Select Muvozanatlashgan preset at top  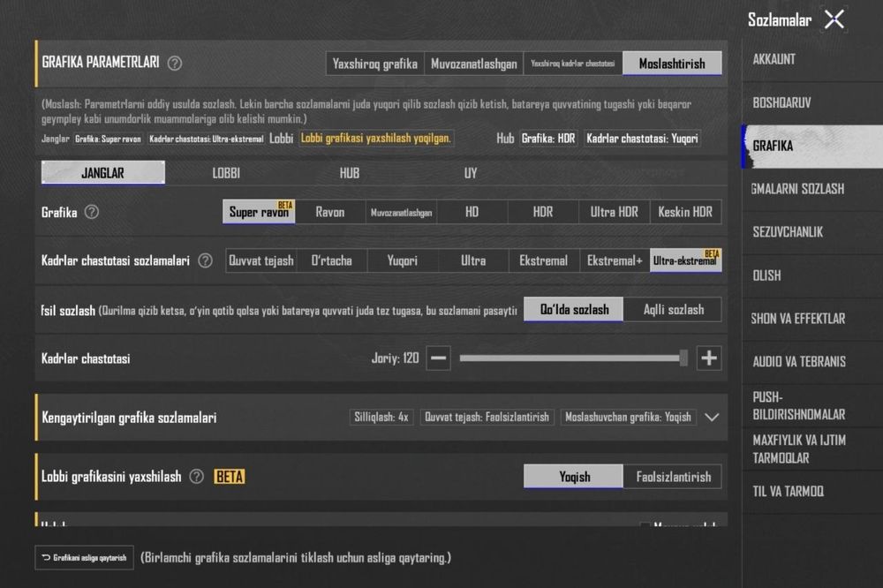[x=473, y=64]
